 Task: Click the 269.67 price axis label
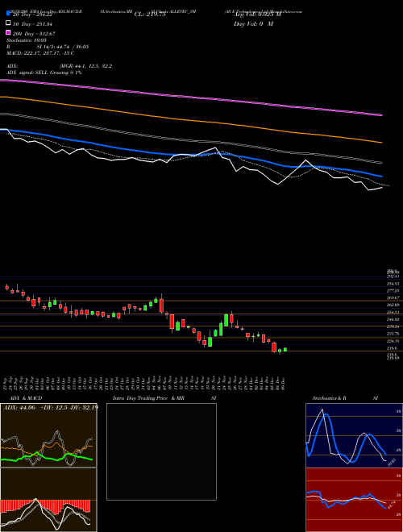[x=393, y=297]
